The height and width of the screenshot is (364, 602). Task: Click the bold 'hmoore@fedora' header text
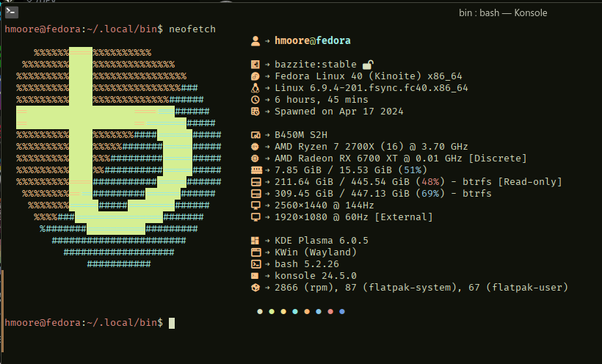pyautogui.click(x=313, y=40)
